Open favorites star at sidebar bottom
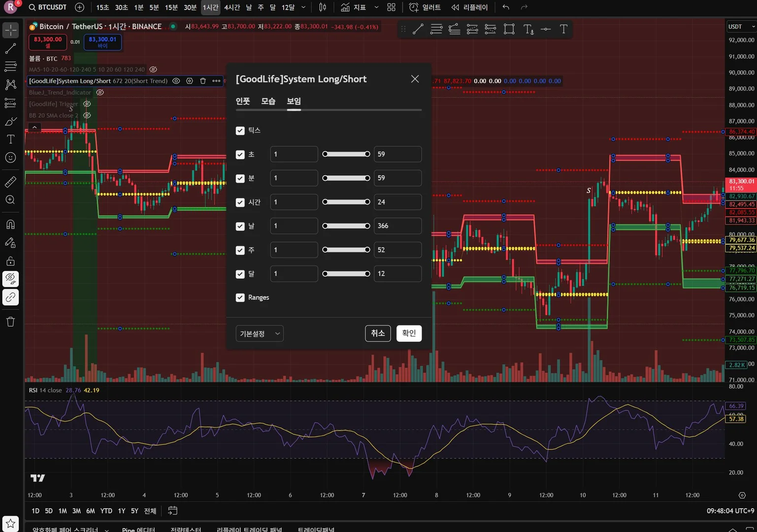The width and height of the screenshot is (757, 532). coord(10,524)
